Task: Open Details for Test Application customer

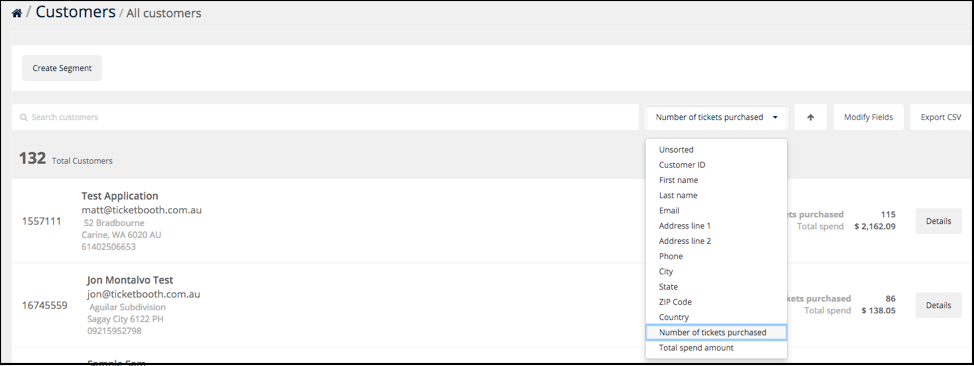Action: 938,221
